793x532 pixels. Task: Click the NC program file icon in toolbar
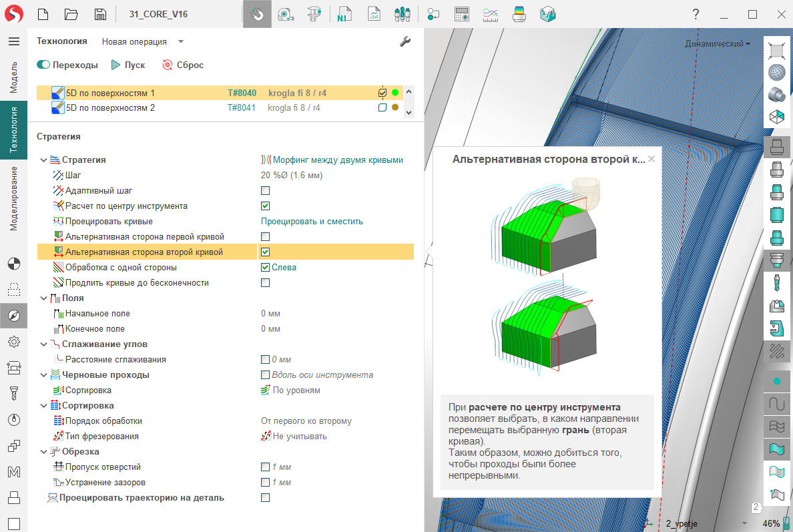point(344,14)
